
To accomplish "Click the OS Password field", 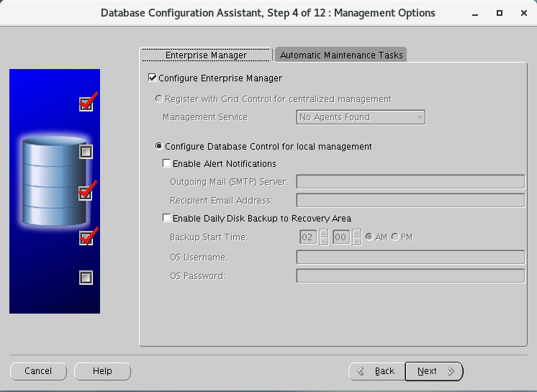I will coord(410,276).
